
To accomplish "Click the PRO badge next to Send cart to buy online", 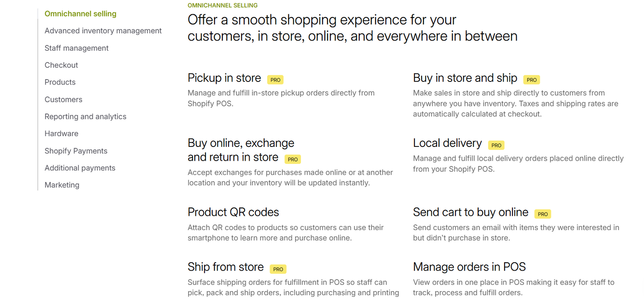I will click(x=543, y=214).
